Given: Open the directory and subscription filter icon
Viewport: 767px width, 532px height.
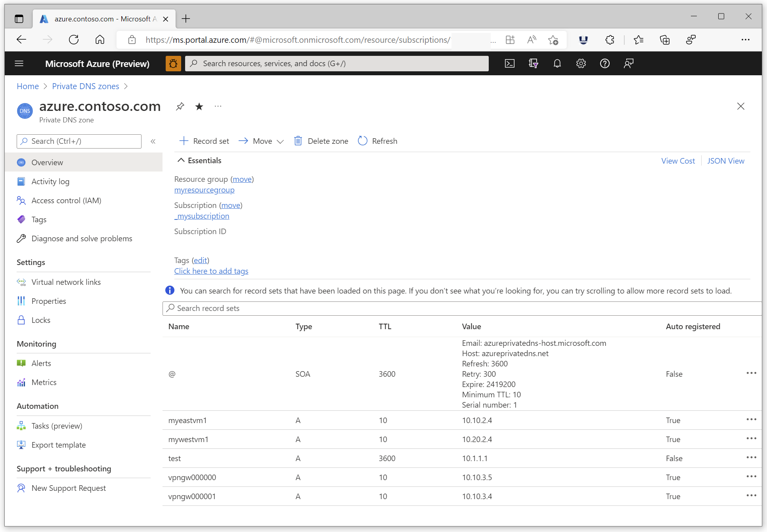Looking at the screenshot, I should tap(533, 63).
